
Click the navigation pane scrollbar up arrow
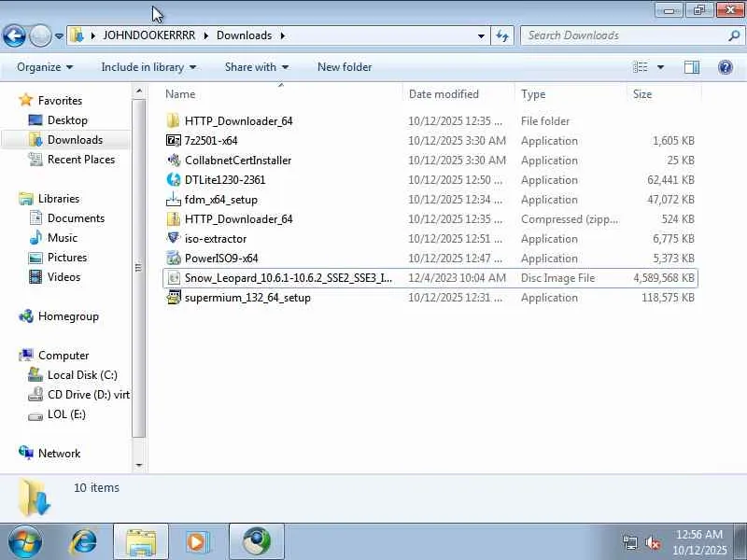coord(138,91)
